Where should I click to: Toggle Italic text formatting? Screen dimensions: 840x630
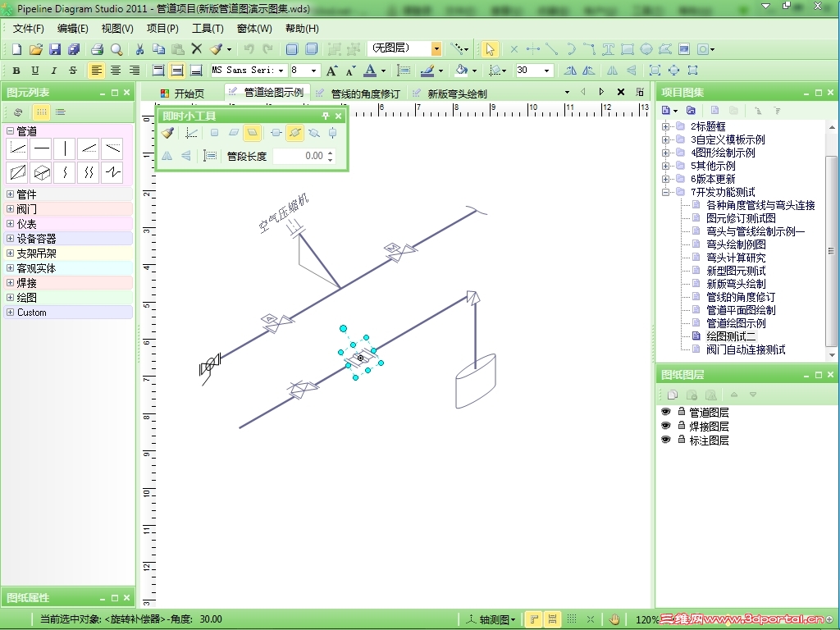(53, 71)
